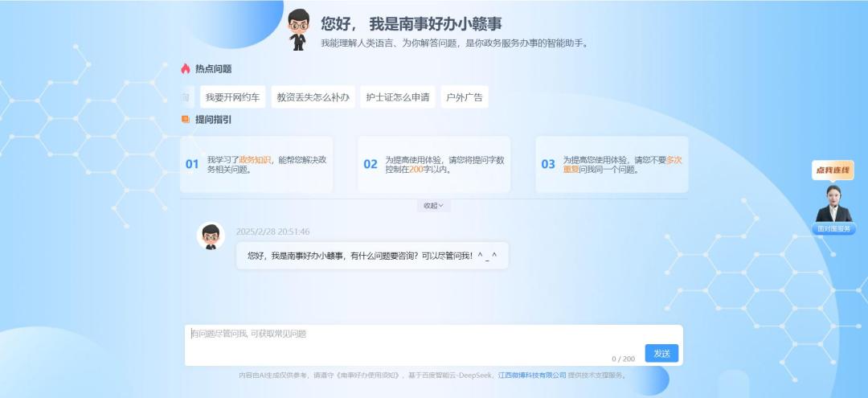Image resolution: width=868 pixels, height=398 pixels.
Task: Click the 发送 send button
Action: 661,353
